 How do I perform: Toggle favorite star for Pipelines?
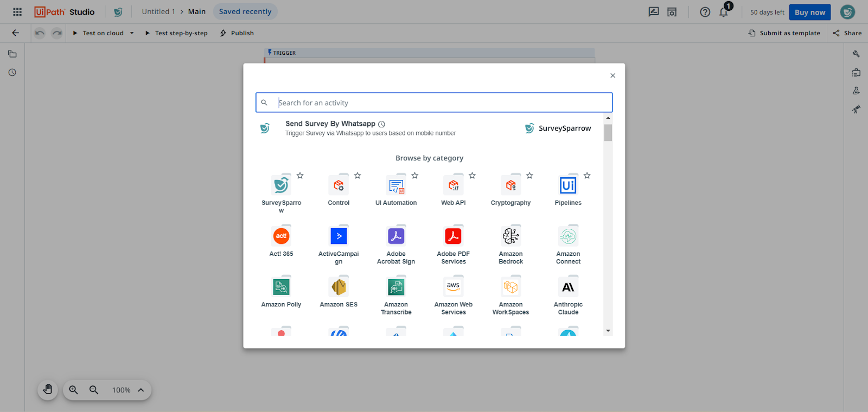[x=587, y=176]
